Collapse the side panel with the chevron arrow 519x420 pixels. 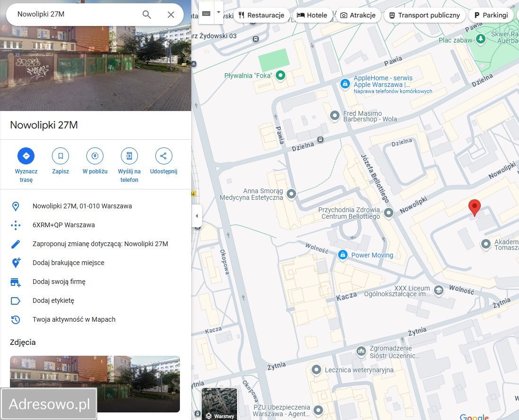click(x=197, y=215)
